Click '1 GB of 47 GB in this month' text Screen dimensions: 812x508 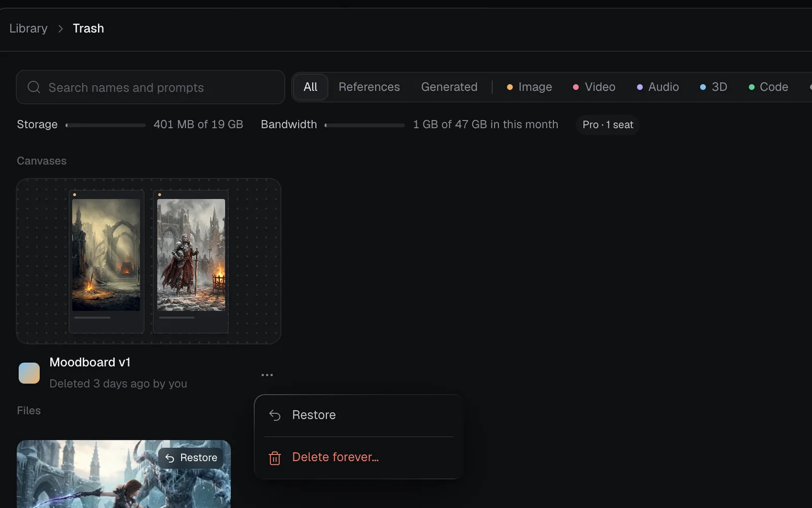[486, 124]
